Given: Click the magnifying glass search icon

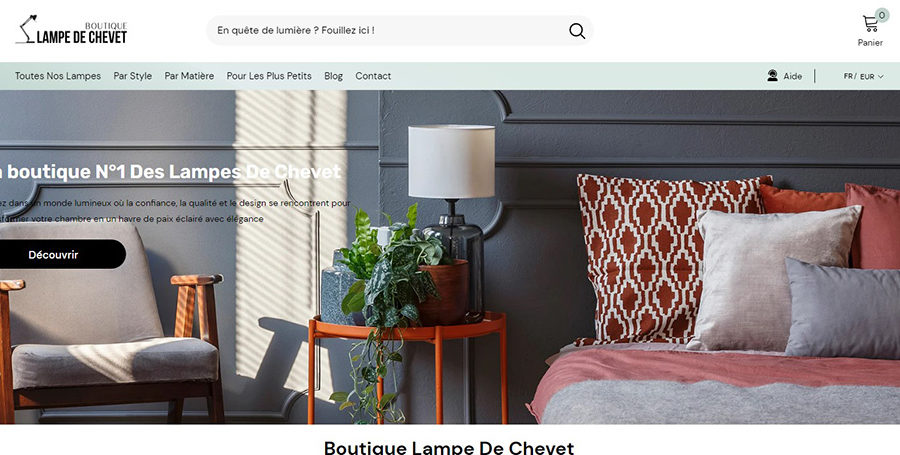Looking at the screenshot, I should click(x=577, y=30).
